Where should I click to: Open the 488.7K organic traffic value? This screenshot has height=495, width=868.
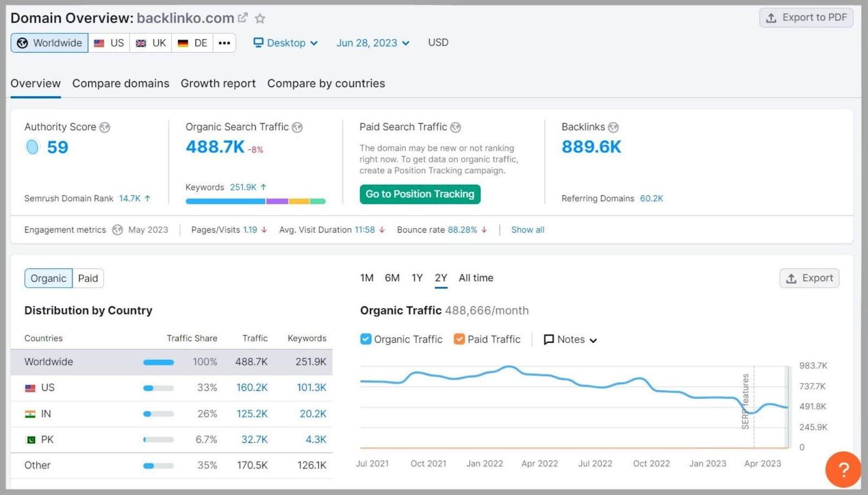(x=215, y=147)
